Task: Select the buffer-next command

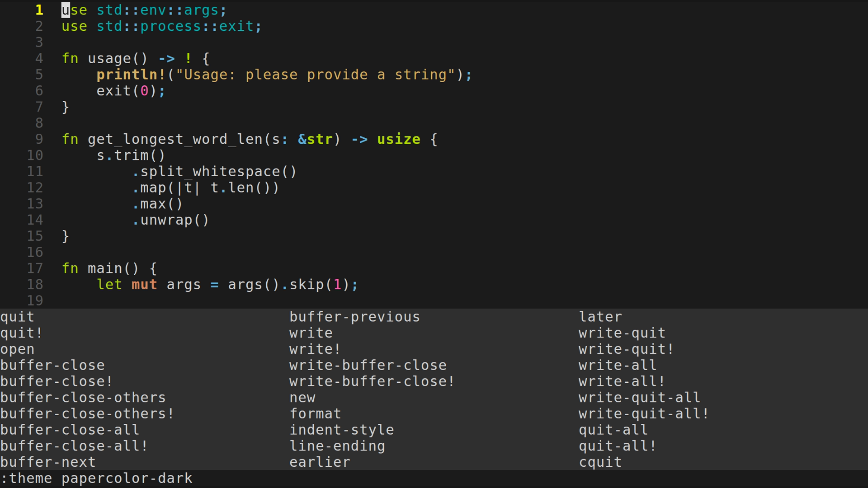Action: click(x=48, y=462)
